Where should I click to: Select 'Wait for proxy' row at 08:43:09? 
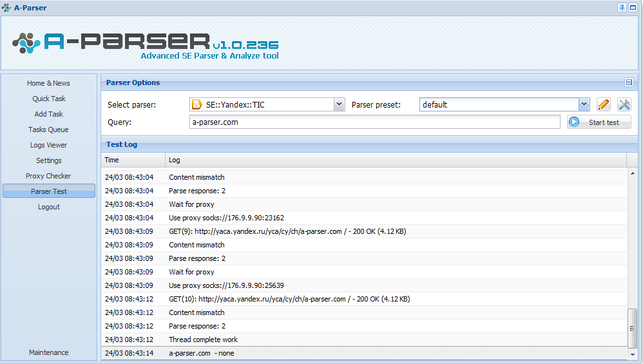click(x=364, y=272)
